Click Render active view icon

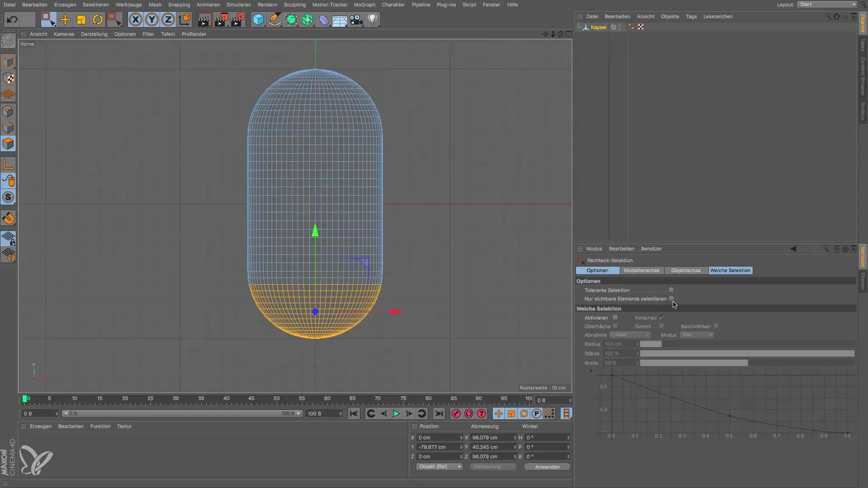[x=204, y=20]
